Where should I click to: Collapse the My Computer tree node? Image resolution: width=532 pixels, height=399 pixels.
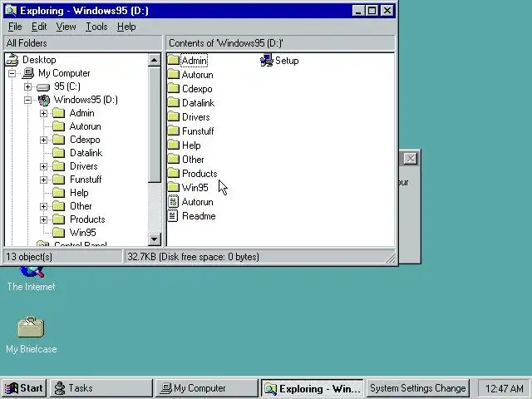pos(12,73)
